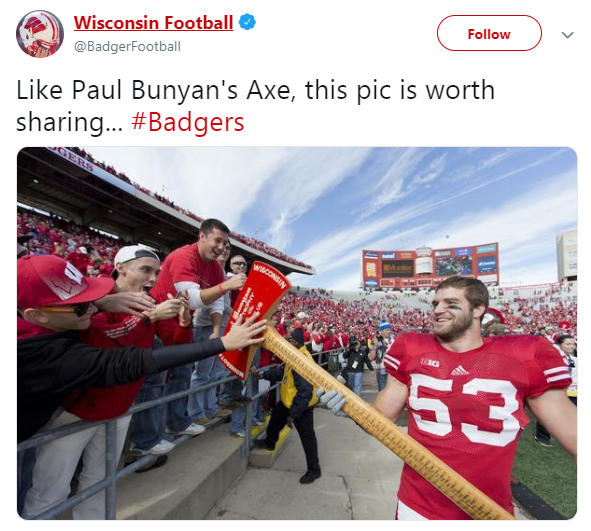The width and height of the screenshot is (591, 531).
Task: Follow the Wisconsin Football account
Action: point(489,33)
